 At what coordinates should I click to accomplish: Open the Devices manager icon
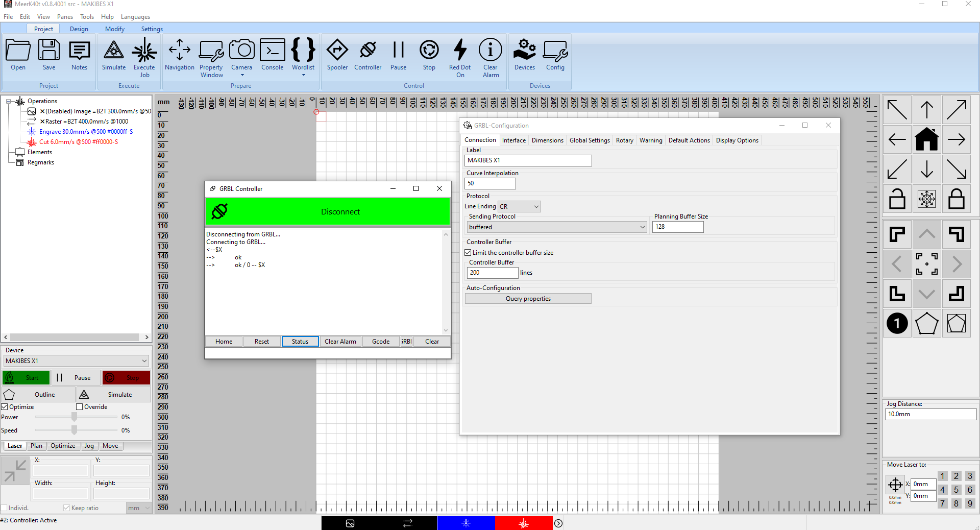tap(525, 55)
